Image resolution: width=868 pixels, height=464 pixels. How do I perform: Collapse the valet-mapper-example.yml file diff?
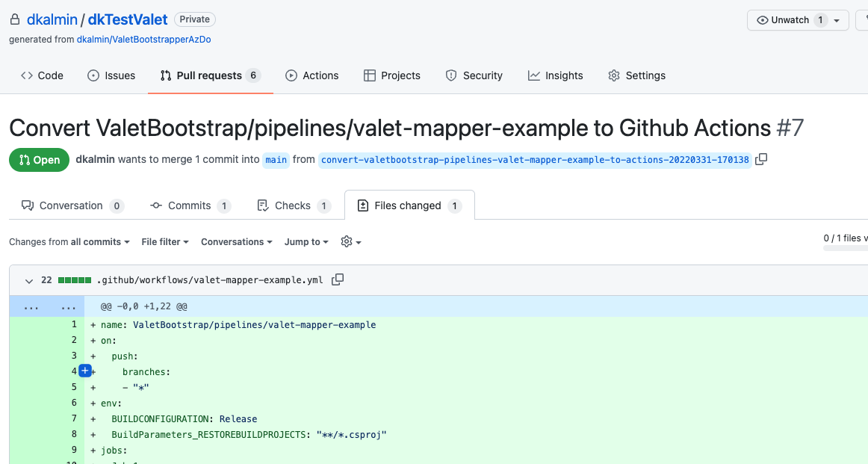pos(29,281)
